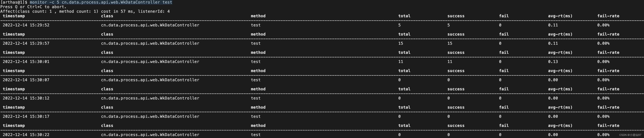Click the WkDataController class name in the 15:29:52 row
Viewport: 644px width, 138px height.
(x=150, y=25)
